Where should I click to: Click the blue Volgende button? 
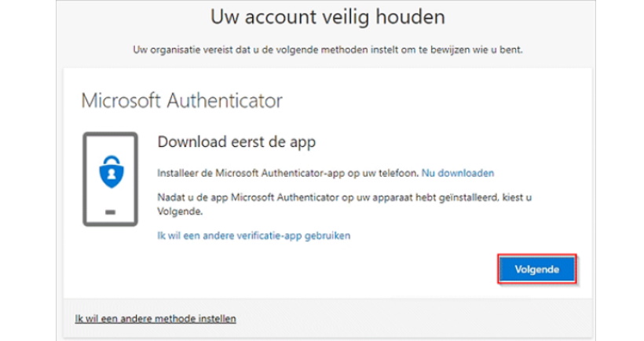pyautogui.click(x=537, y=269)
